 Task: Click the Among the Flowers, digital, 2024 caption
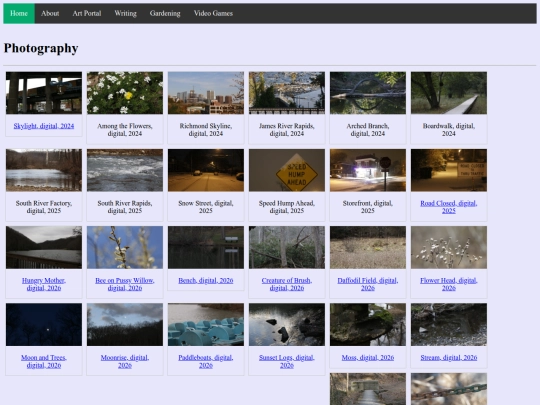pos(125,130)
